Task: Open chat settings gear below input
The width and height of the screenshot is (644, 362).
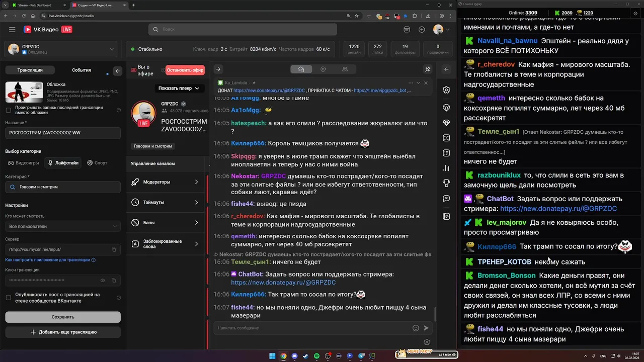Action: [427, 342]
